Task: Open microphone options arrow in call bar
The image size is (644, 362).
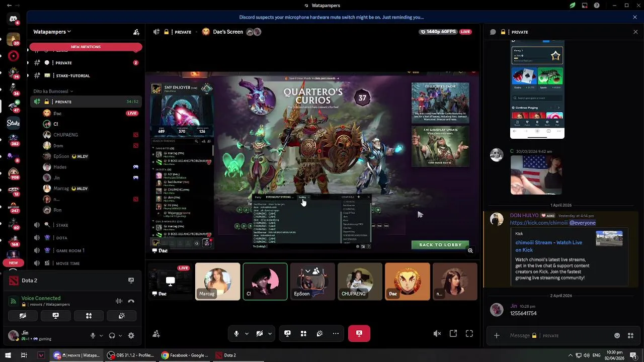Action: click(247, 333)
